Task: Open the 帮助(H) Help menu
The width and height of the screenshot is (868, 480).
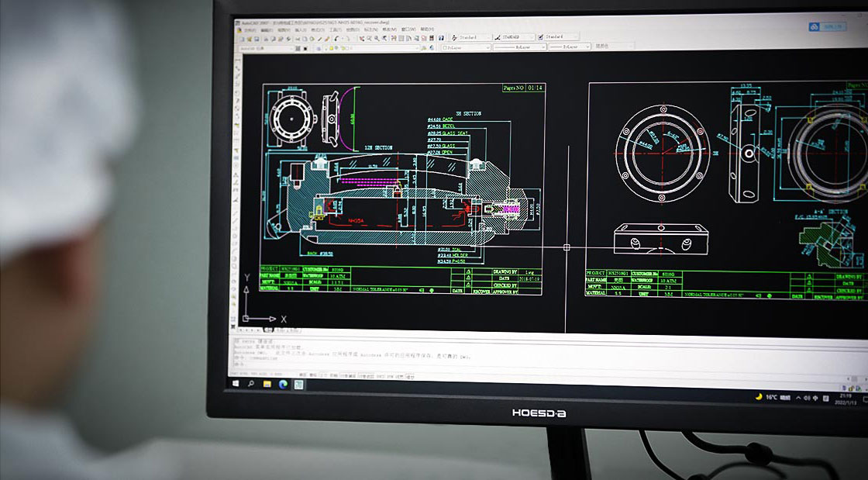Action: (427, 29)
